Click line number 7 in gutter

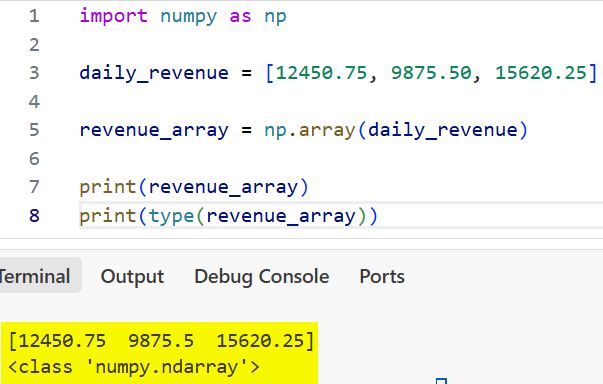[34, 187]
